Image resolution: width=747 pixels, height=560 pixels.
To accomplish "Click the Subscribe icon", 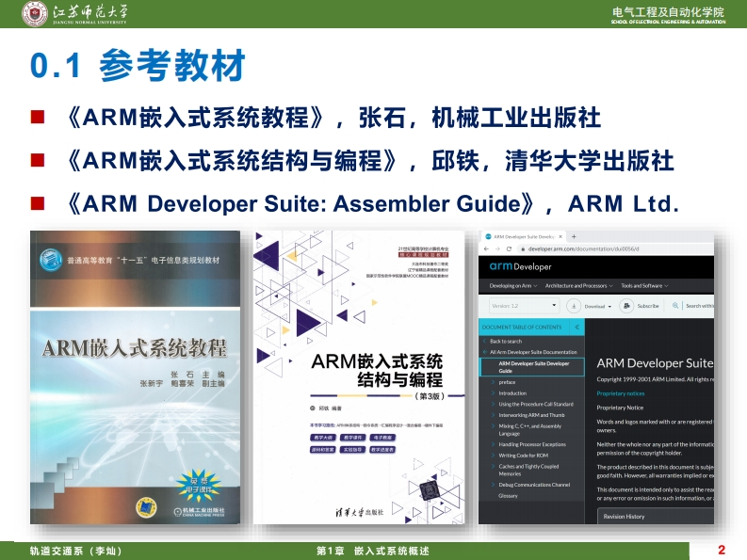I will point(627,306).
